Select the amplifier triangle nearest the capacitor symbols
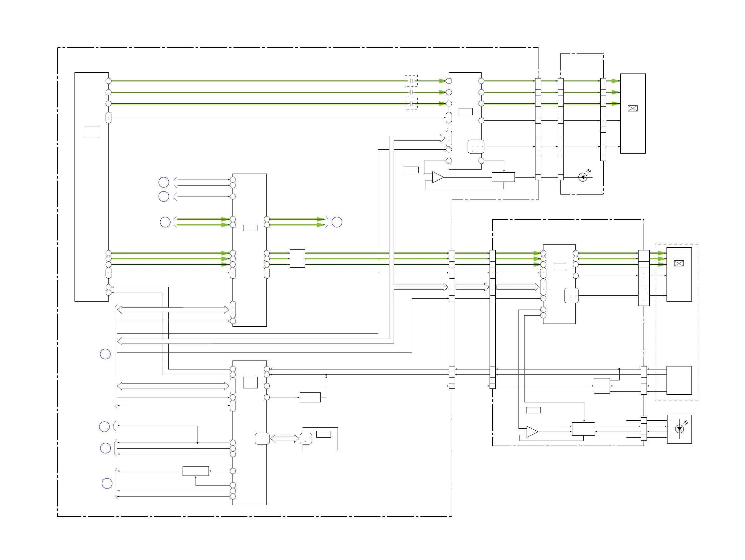Screen dimensions: 745x560 [438, 177]
